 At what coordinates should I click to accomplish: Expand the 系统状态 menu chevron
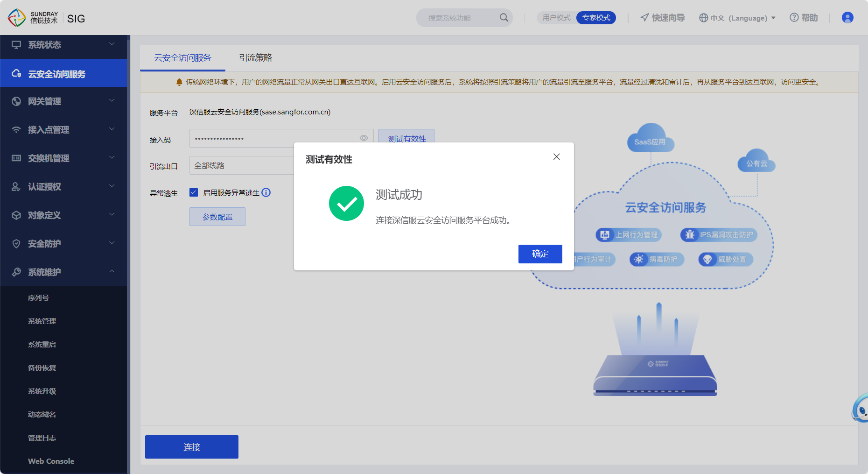click(x=112, y=44)
